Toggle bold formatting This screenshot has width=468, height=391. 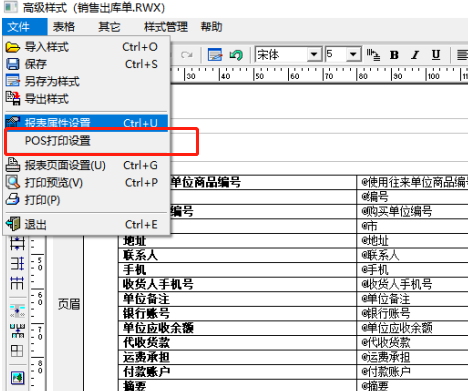[x=394, y=55]
